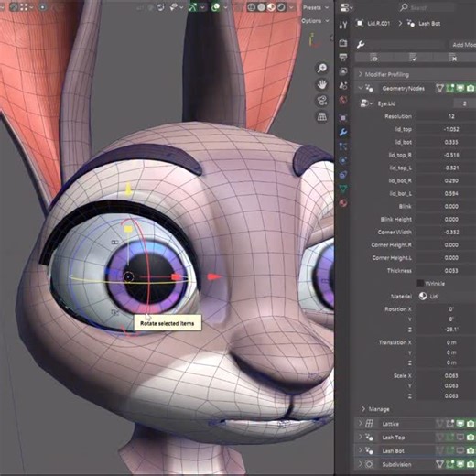The width and height of the screenshot is (476, 476).
Task: Click the Lash Bot breadcrumb modifier icon
Action: 411,24
